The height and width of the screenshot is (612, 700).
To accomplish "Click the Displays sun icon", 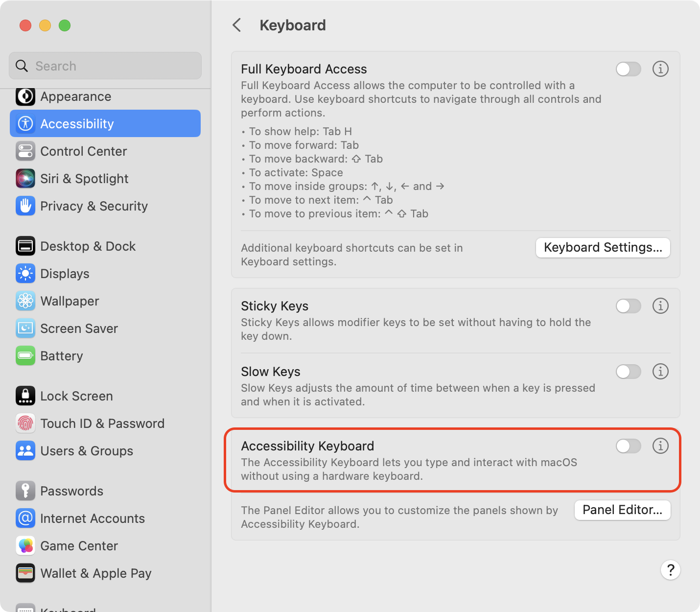I will pos(25,274).
